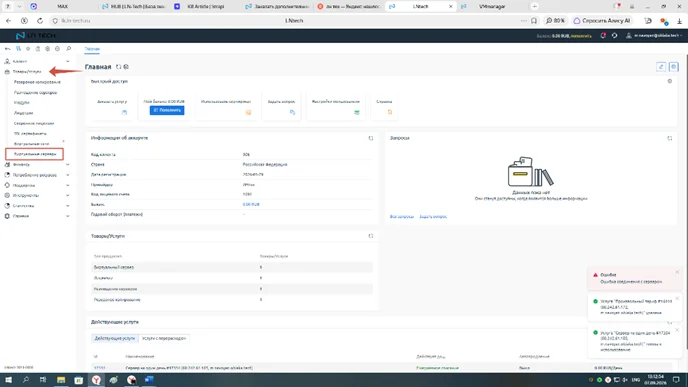Click Виртуальный сервер row in products table
The image size is (688, 387).
click(232, 267)
